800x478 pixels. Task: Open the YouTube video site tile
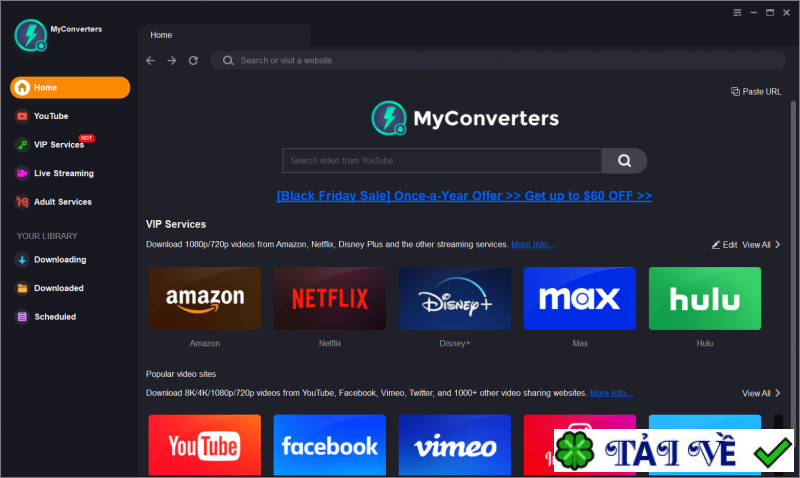(x=205, y=445)
